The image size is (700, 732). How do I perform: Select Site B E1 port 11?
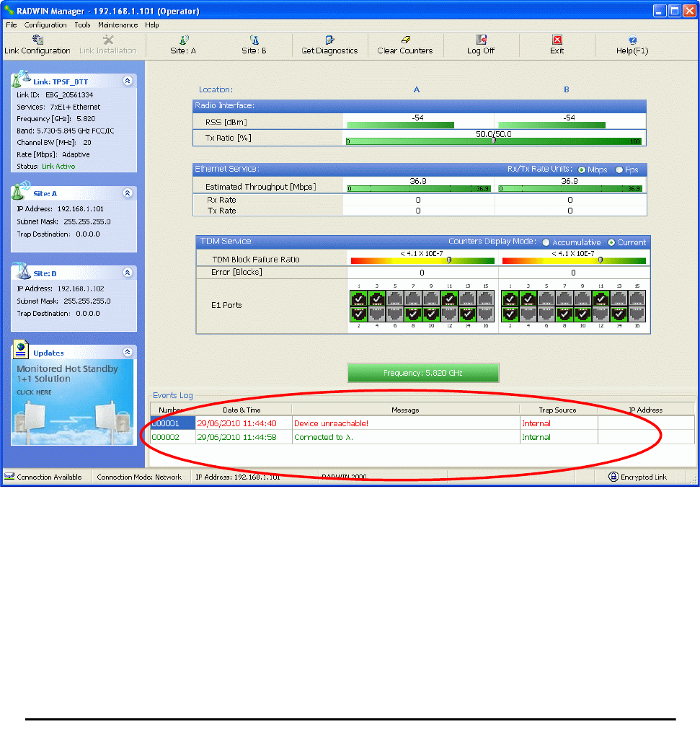click(x=601, y=299)
